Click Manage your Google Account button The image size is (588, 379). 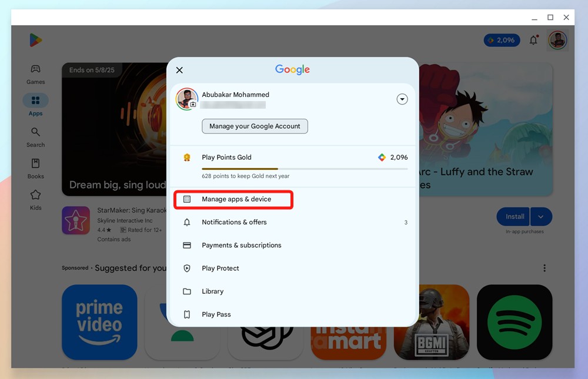pyautogui.click(x=255, y=126)
